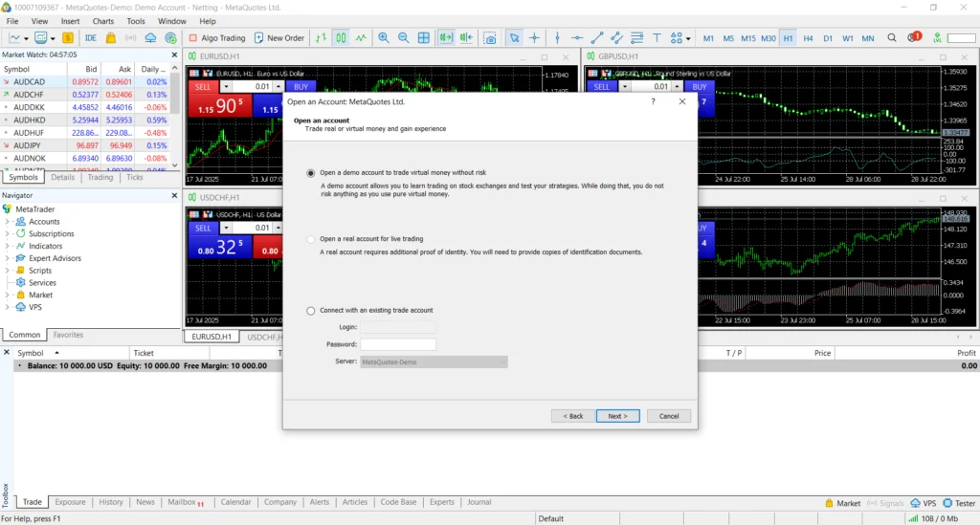The height and width of the screenshot is (525, 980).
Task: Click the Password input field
Action: tap(398, 344)
